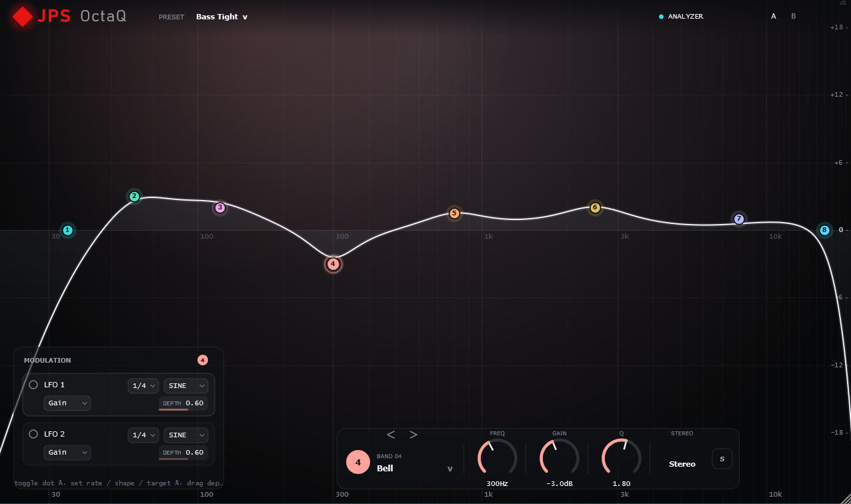Click the PRESET label
The width and height of the screenshot is (851, 504).
point(171,17)
